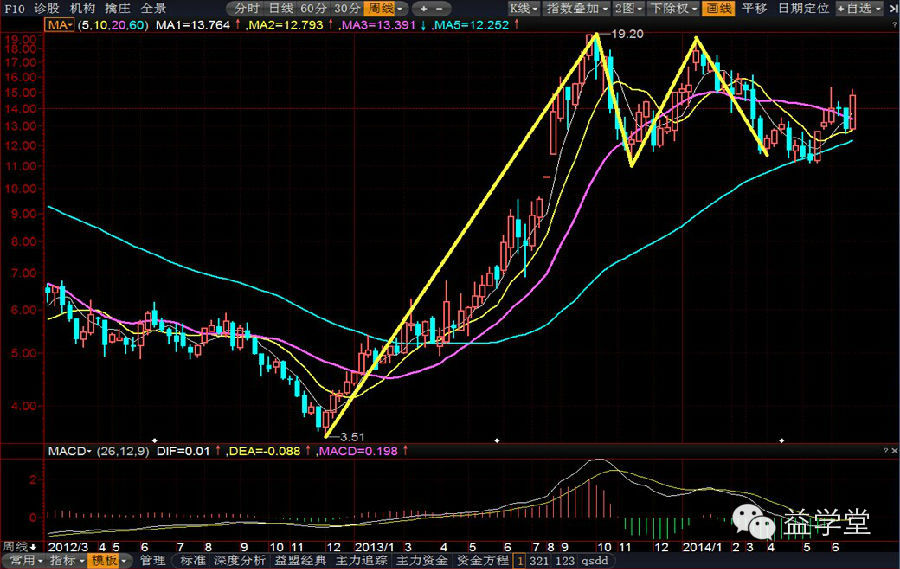The image size is (900, 569).
Task: Click the MA parameters (5,10,20,60)
Action: 112,25
